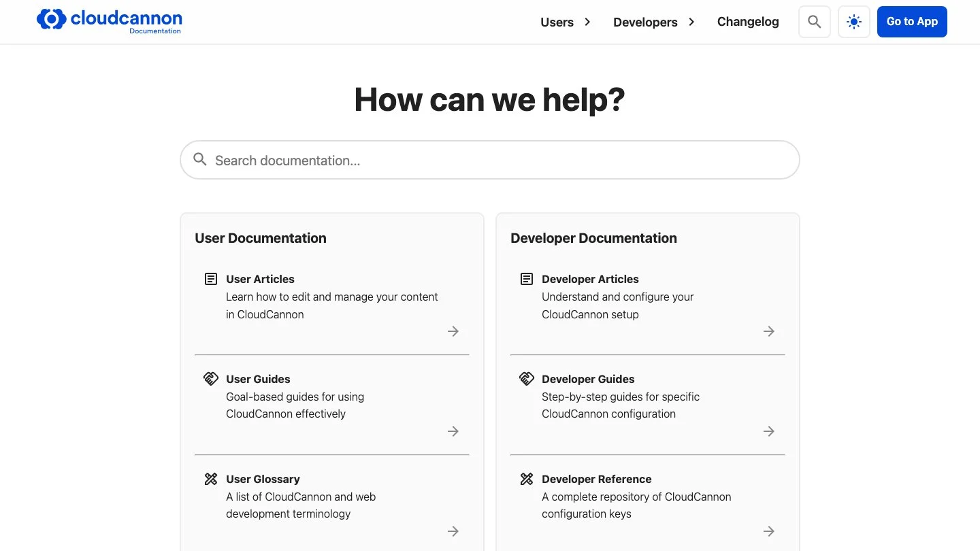The width and height of the screenshot is (980, 551).
Task: Click text 'A list of CloudCannon and web'
Action: click(x=301, y=497)
